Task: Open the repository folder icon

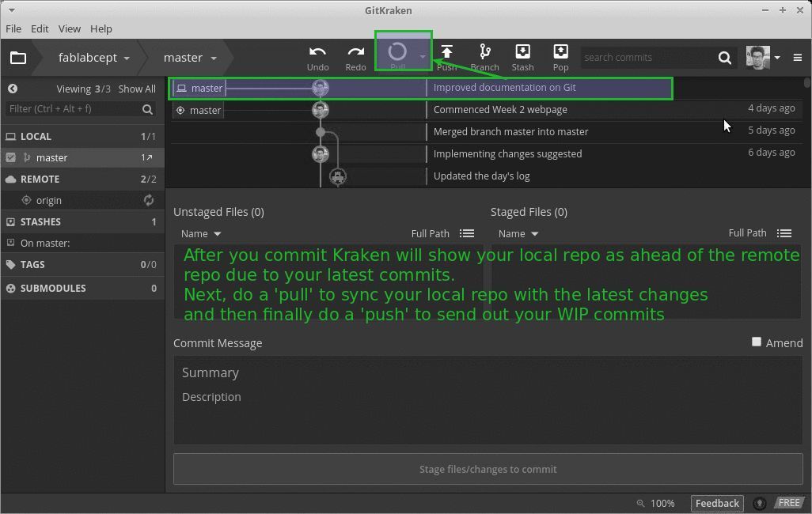Action: pos(18,58)
